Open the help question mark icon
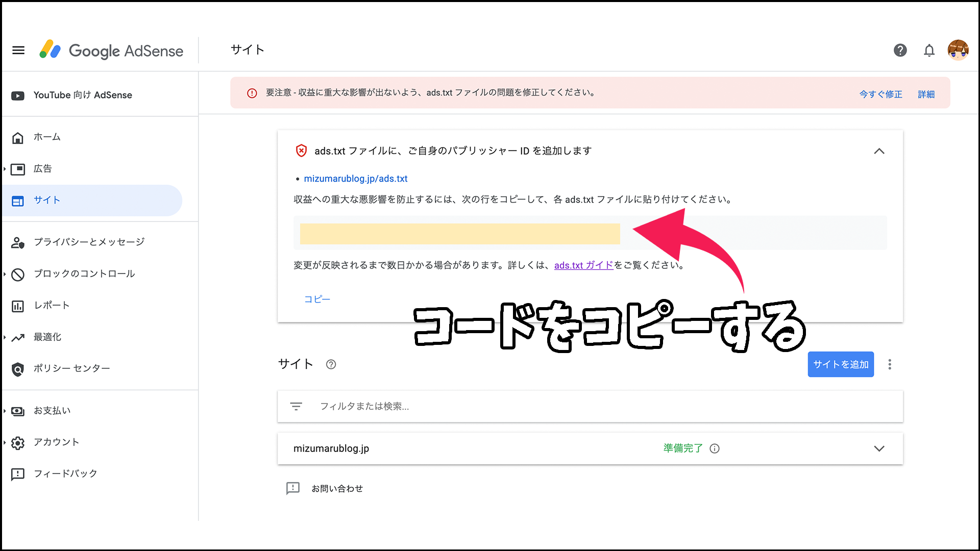Image resolution: width=980 pixels, height=551 pixels. [900, 50]
